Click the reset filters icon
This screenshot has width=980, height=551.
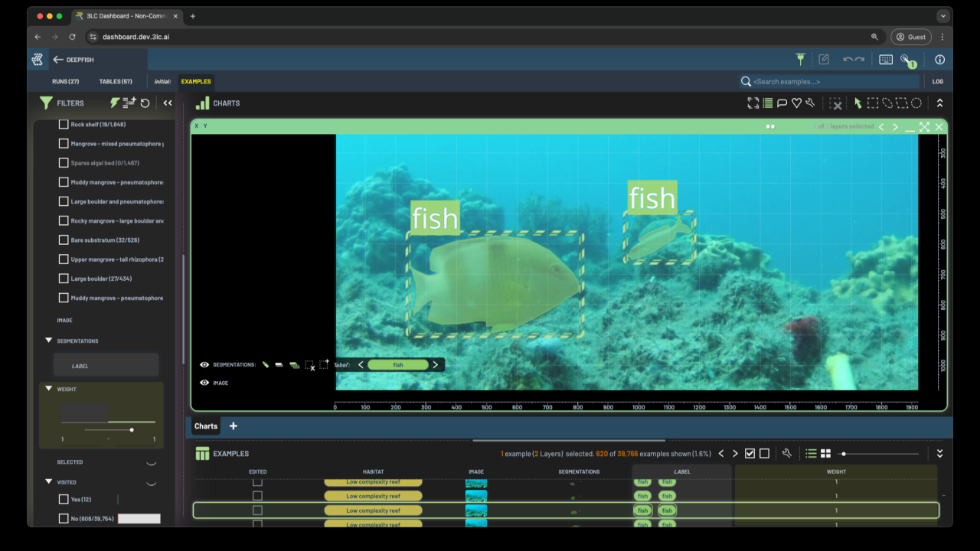pos(145,103)
